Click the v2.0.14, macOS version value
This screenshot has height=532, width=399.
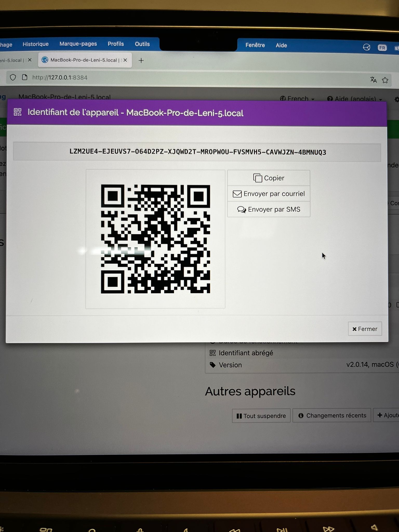[x=373, y=364]
